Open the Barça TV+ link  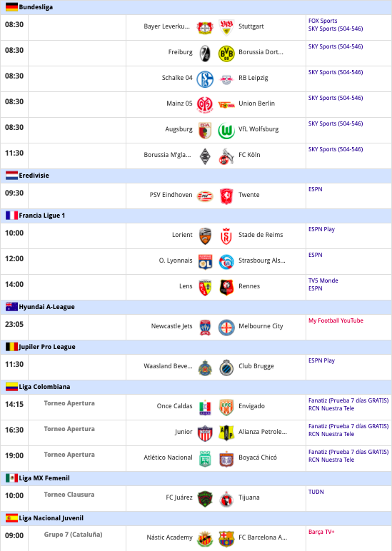click(x=321, y=532)
